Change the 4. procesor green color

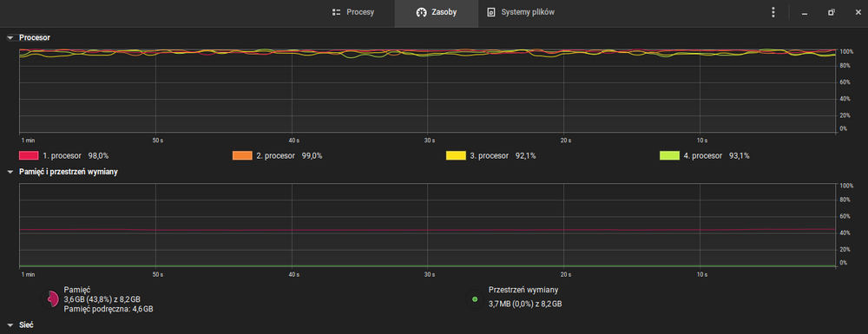pyautogui.click(x=670, y=156)
